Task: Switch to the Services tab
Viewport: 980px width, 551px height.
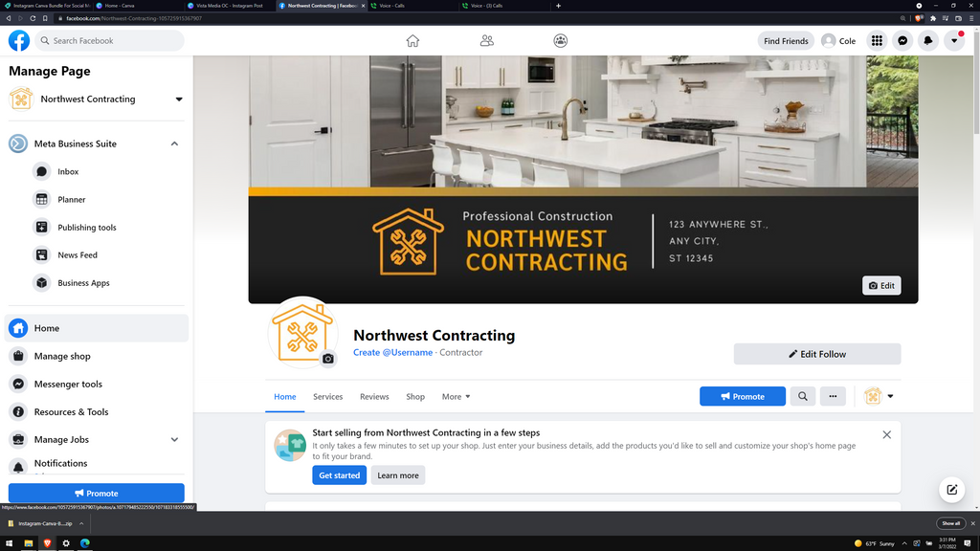Action: pyautogui.click(x=327, y=397)
